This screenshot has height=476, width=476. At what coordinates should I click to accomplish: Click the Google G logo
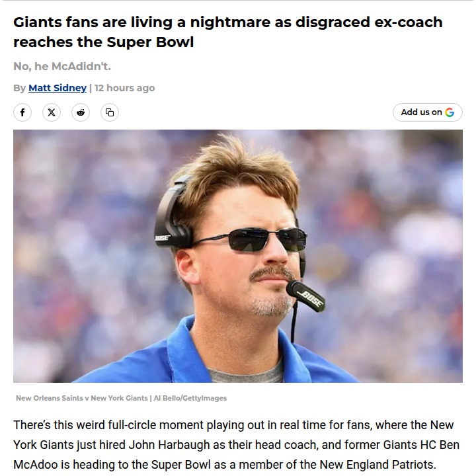450,112
